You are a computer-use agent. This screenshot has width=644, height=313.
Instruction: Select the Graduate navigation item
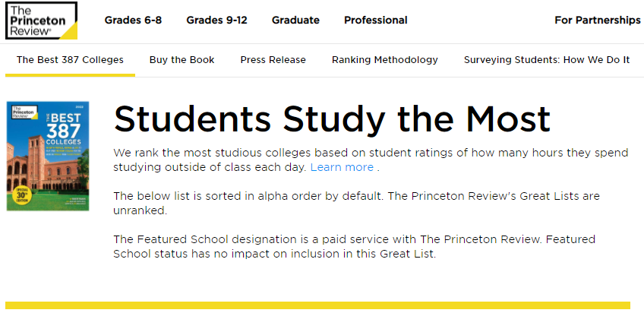point(295,21)
